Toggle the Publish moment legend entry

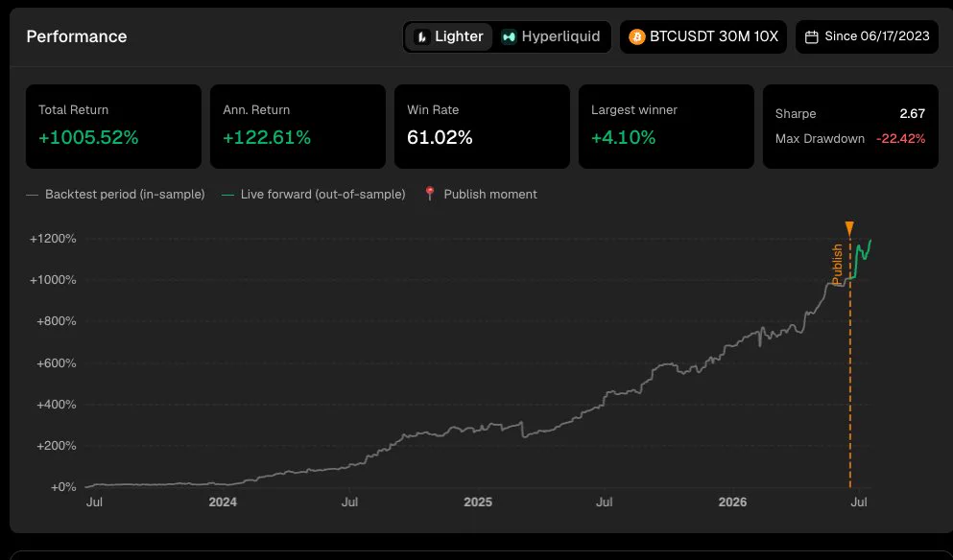pyautogui.click(x=481, y=195)
